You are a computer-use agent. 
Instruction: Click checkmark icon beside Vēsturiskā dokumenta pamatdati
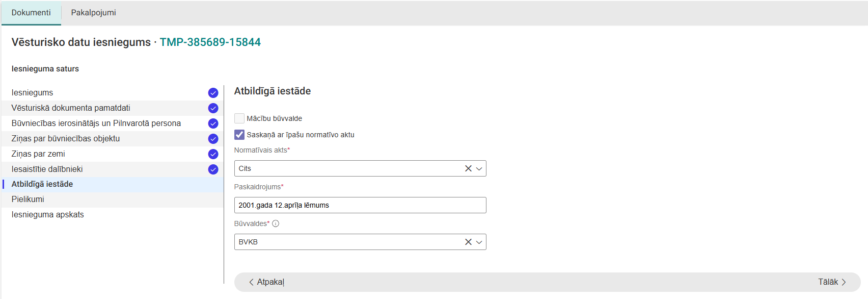tap(213, 108)
